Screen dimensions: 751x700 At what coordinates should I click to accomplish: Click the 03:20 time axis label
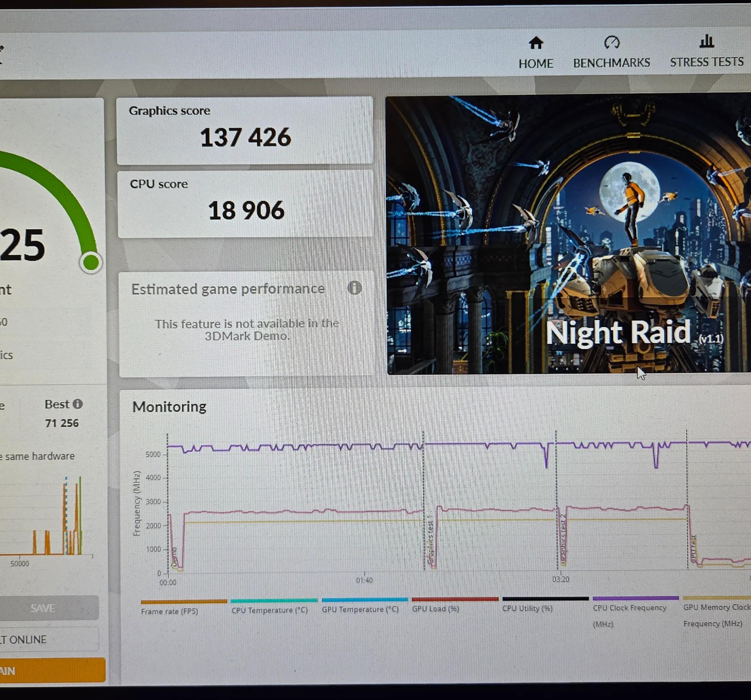click(x=561, y=579)
